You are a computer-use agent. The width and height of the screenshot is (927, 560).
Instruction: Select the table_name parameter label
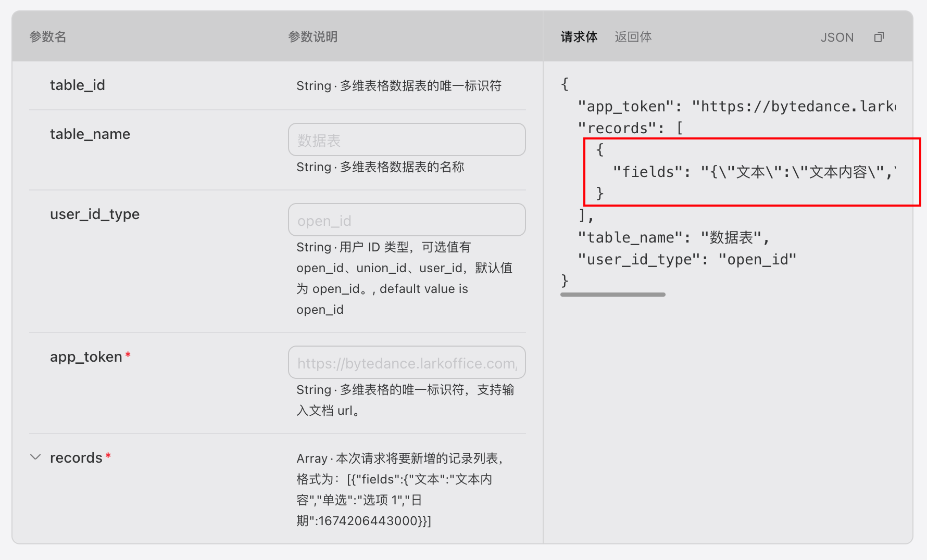point(90,134)
